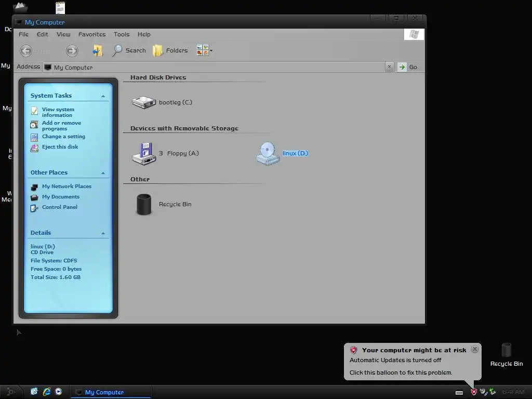Toggle the Folders pane button
Screen dimensions: 532x399
[170, 50]
